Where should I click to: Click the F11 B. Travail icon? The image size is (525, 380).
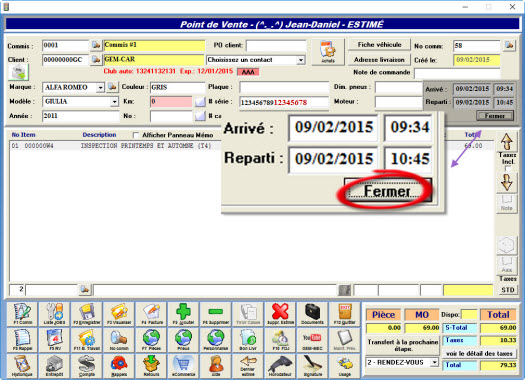(x=87, y=339)
